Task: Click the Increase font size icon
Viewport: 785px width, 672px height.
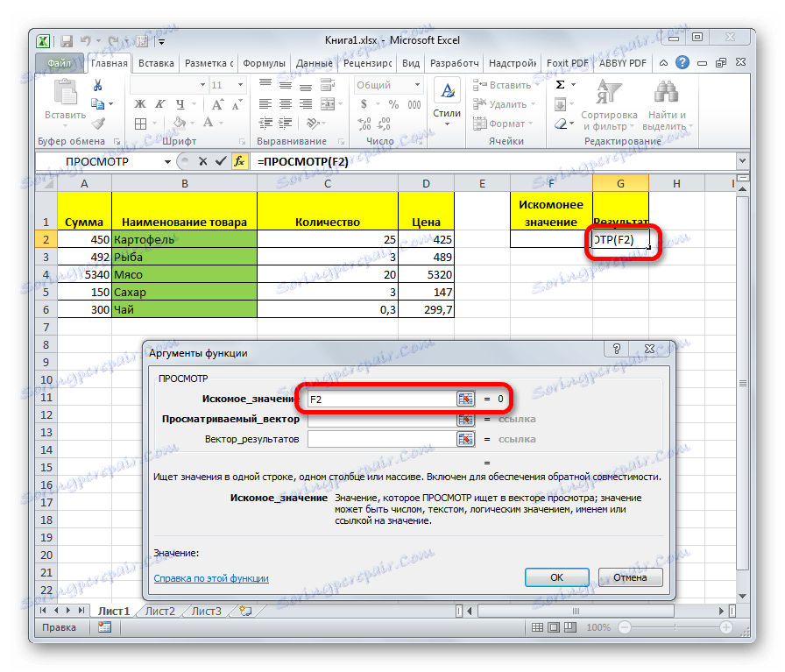Action: click(217, 104)
